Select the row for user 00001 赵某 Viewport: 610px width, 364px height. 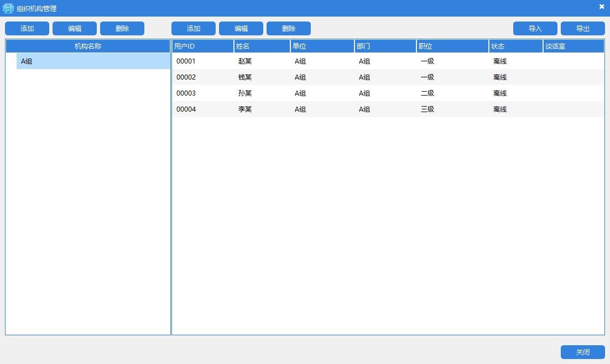coord(387,61)
